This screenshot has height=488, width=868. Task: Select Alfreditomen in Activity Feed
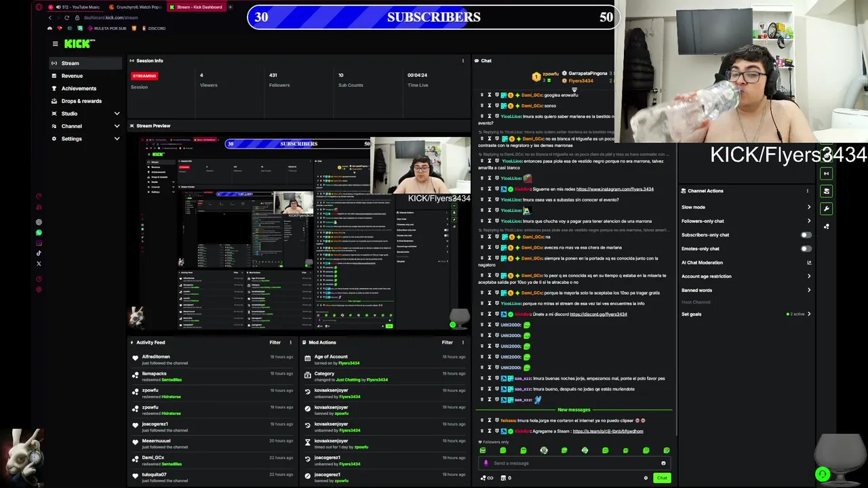pos(156,357)
